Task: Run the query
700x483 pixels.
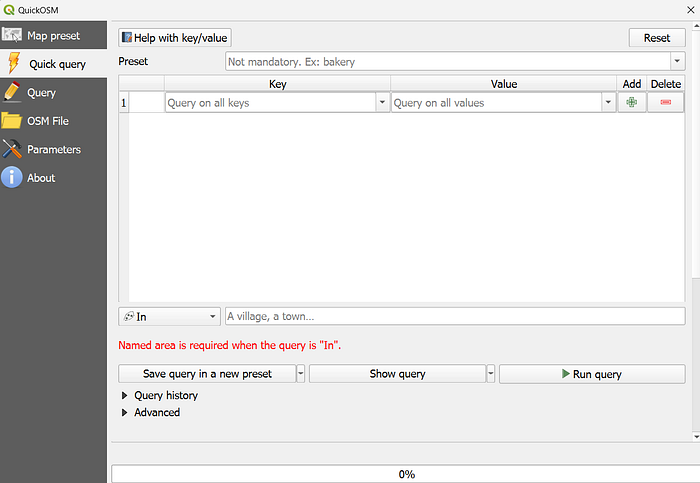Action: (592, 374)
